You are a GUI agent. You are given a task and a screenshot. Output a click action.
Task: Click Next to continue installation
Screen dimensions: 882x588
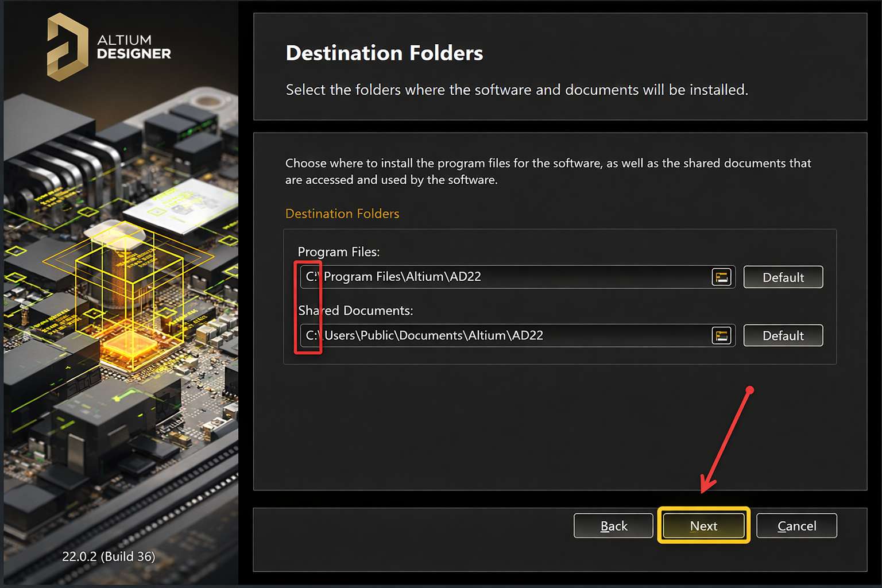[703, 525]
